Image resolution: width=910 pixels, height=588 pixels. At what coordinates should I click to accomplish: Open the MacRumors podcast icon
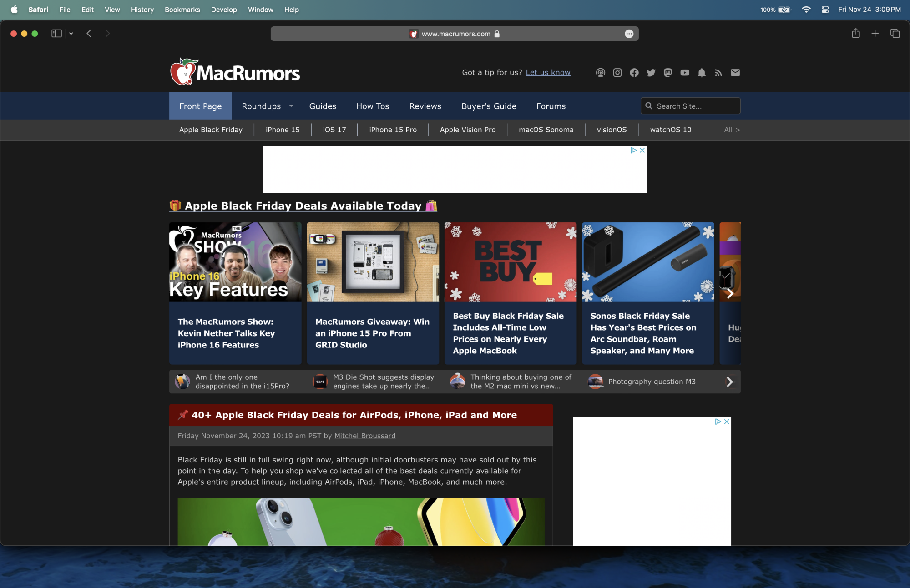(601, 73)
